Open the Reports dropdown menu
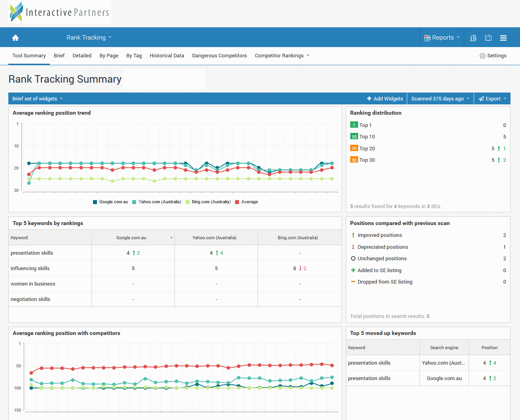Viewport: 520px width, 420px height. coord(442,38)
